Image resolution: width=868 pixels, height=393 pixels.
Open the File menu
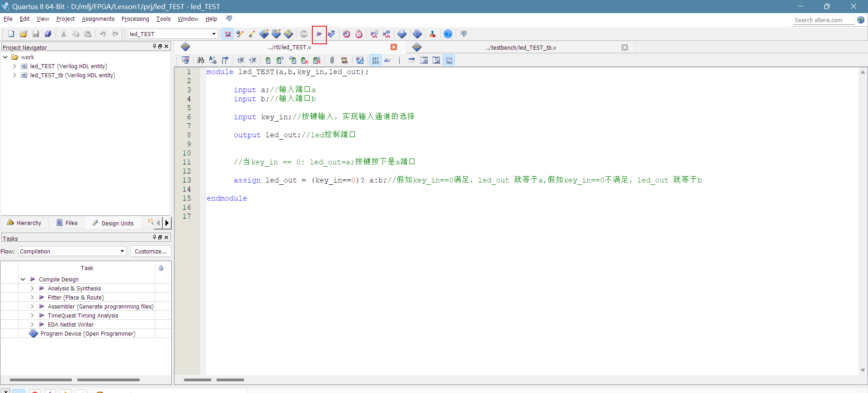click(x=8, y=19)
